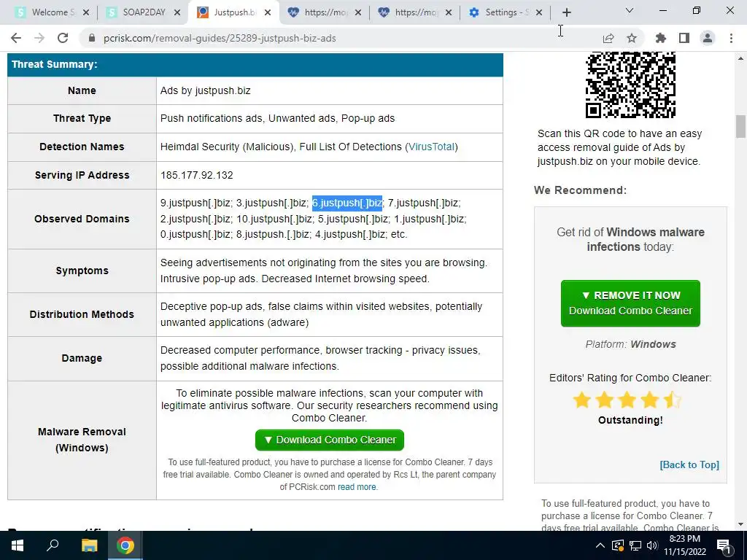Click the Threat Summary header
Image resolution: width=747 pixels, height=560 pixels.
[x=255, y=65]
